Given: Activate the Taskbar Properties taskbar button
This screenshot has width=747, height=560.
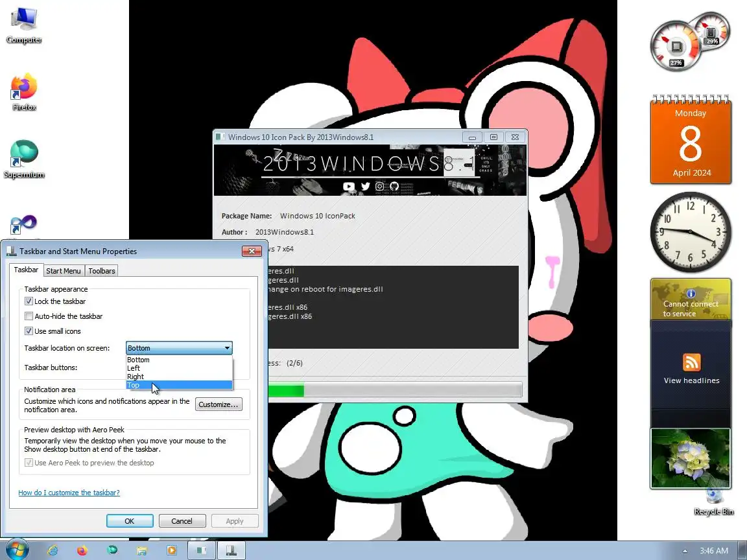Looking at the screenshot, I should (231, 550).
